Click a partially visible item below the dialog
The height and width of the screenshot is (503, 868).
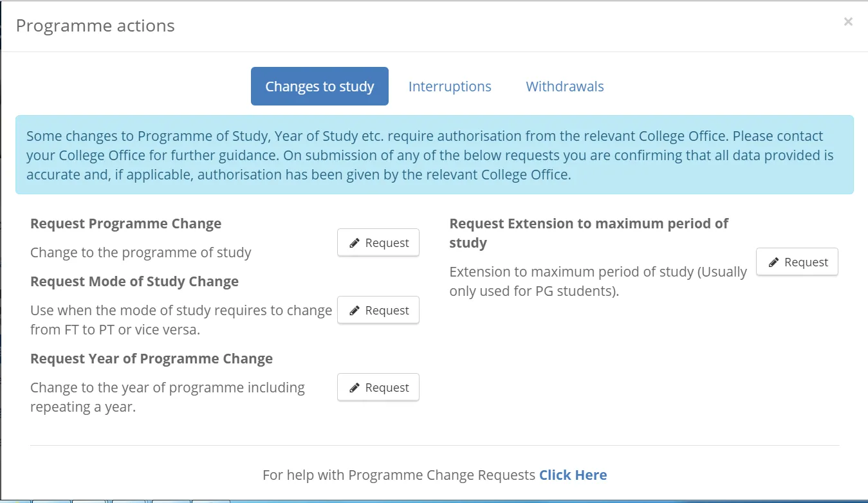point(90,499)
